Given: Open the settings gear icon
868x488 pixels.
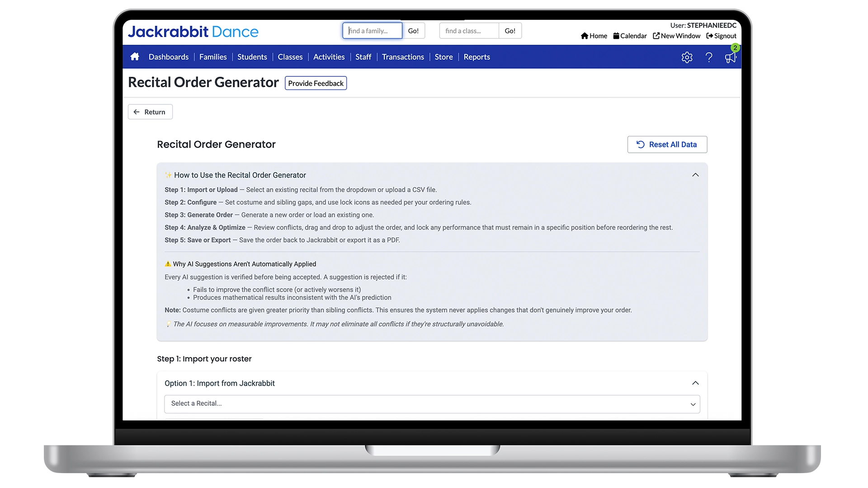Looking at the screenshot, I should click(687, 57).
